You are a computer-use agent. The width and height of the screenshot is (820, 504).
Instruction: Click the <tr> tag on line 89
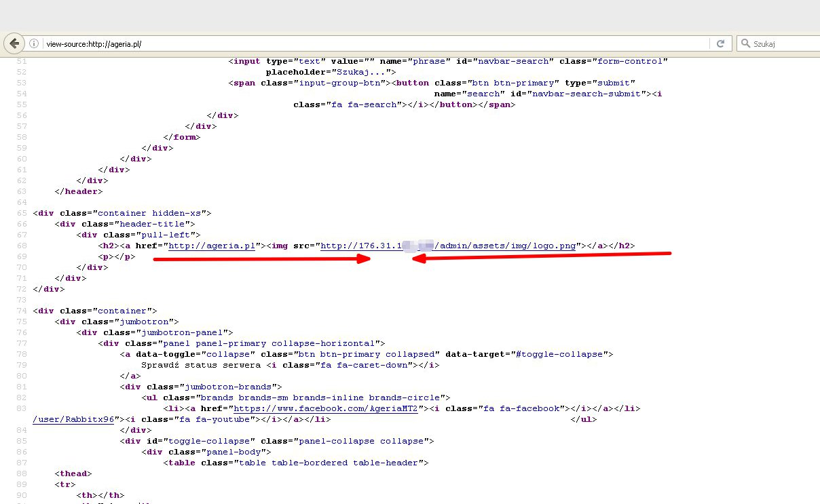pyautogui.click(x=65, y=484)
